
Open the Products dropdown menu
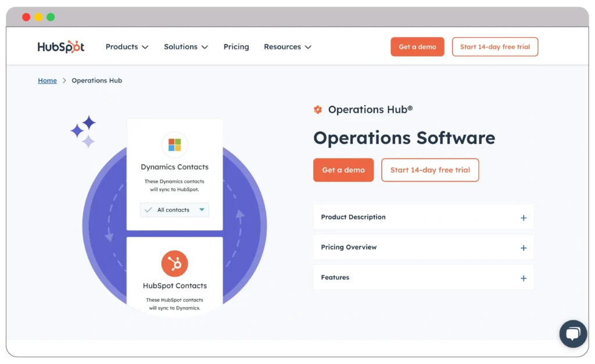pyautogui.click(x=127, y=46)
